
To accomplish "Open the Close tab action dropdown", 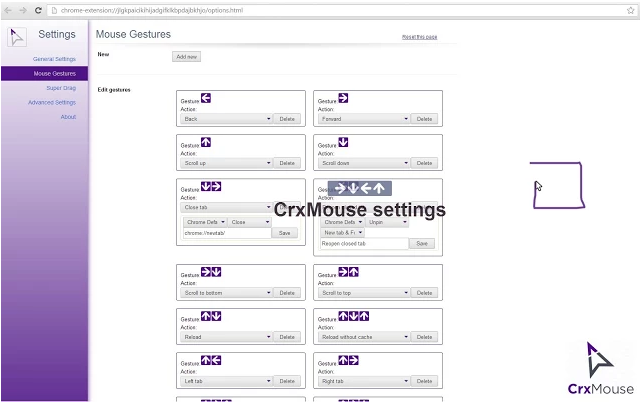I will coord(226,207).
